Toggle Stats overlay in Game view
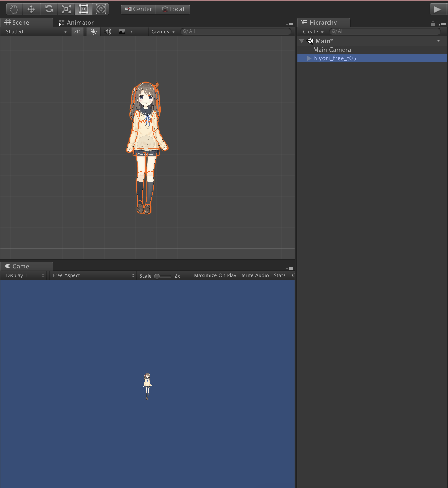448x488 pixels. [x=279, y=275]
